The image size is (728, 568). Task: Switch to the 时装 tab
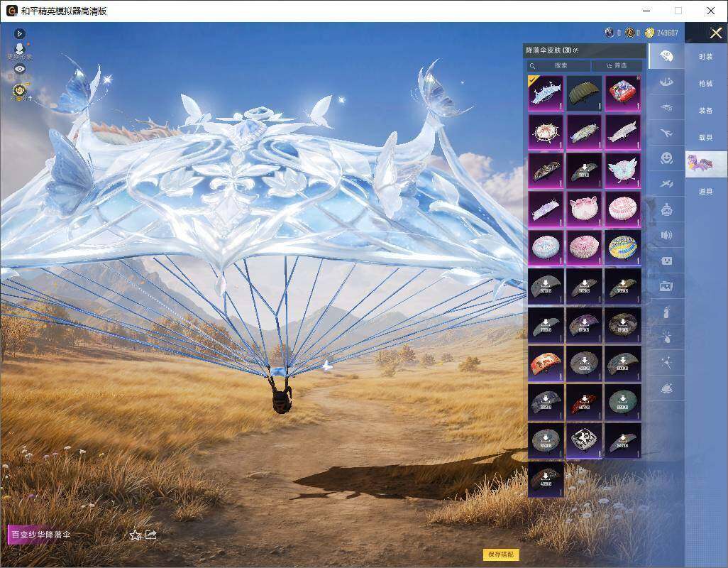coord(706,57)
